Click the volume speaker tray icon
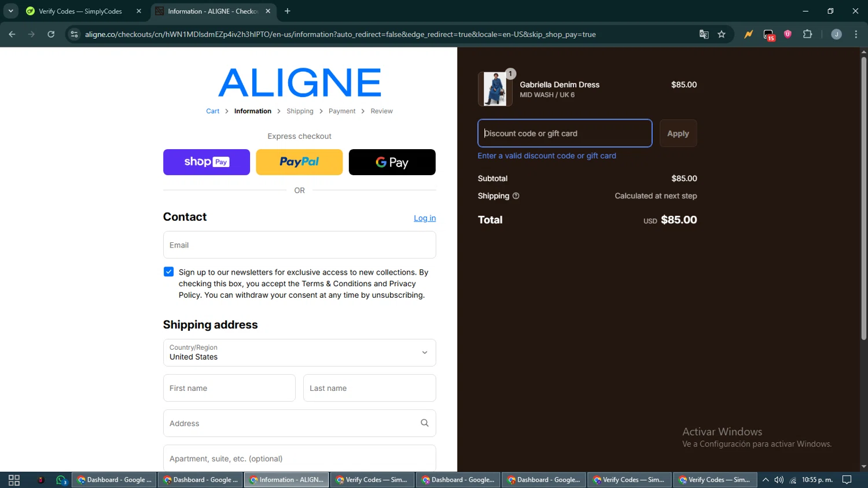Viewport: 868px width, 488px height. 779,480
